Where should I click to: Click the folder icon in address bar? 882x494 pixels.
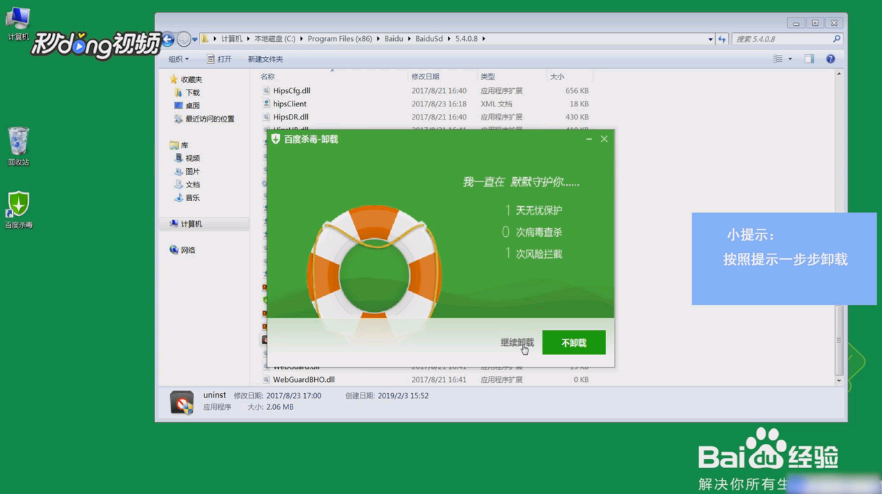205,39
